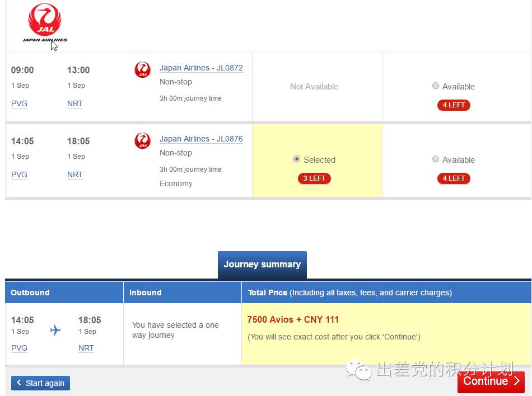Click PVG airport link for the 09:00 departure
This screenshot has width=532, height=396.
pos(19,103)
